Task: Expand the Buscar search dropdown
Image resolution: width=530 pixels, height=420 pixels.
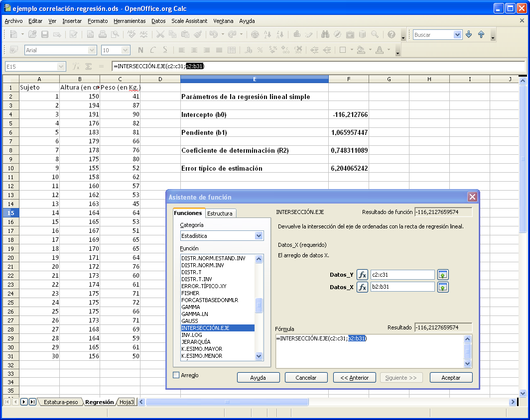Action: click(x=457, y=35)
